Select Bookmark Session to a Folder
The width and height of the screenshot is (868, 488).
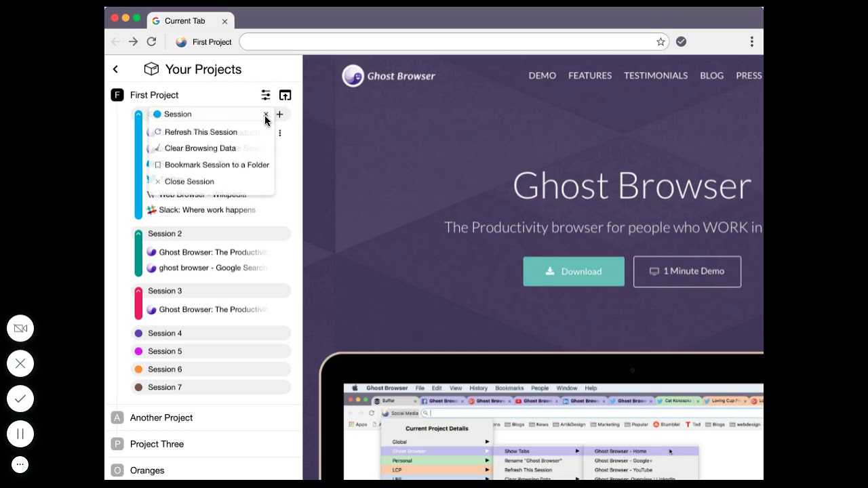216,165
